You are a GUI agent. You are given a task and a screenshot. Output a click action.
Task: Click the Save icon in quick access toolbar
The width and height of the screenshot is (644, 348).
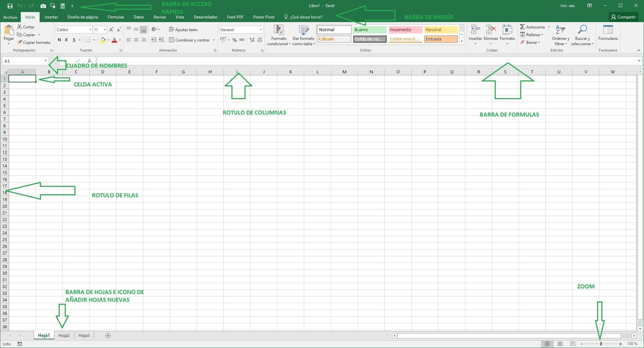coord(10,6)
